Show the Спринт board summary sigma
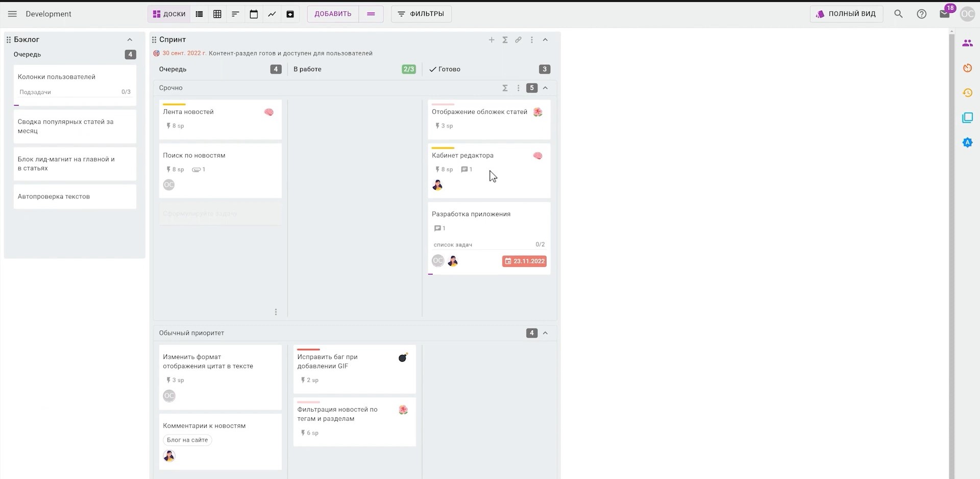The image size is (980, 479). coord(505,40)
